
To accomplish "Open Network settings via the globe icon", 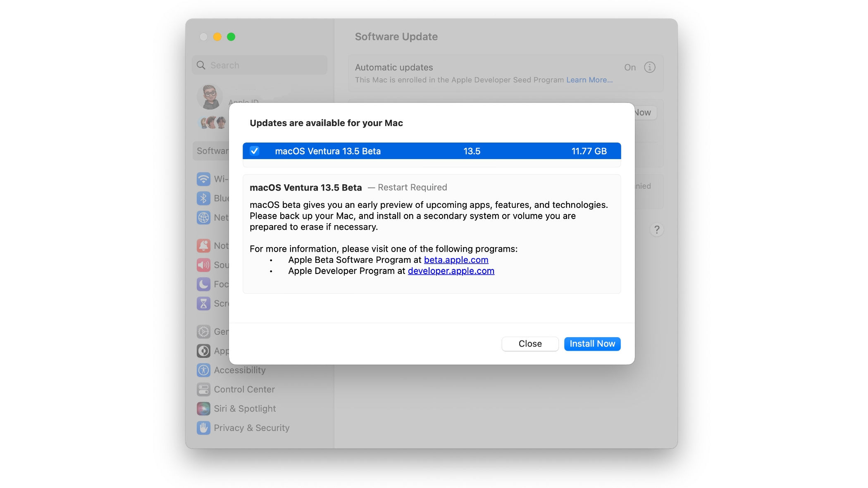I will (x=203, y=217).
